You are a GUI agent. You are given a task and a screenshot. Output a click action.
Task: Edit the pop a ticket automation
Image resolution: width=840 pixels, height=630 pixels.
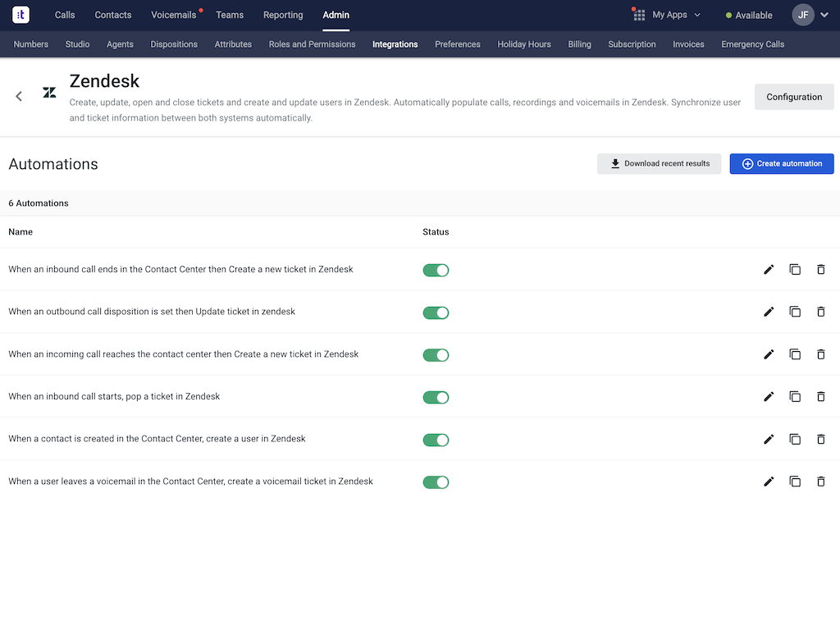[x=769, y=397]
